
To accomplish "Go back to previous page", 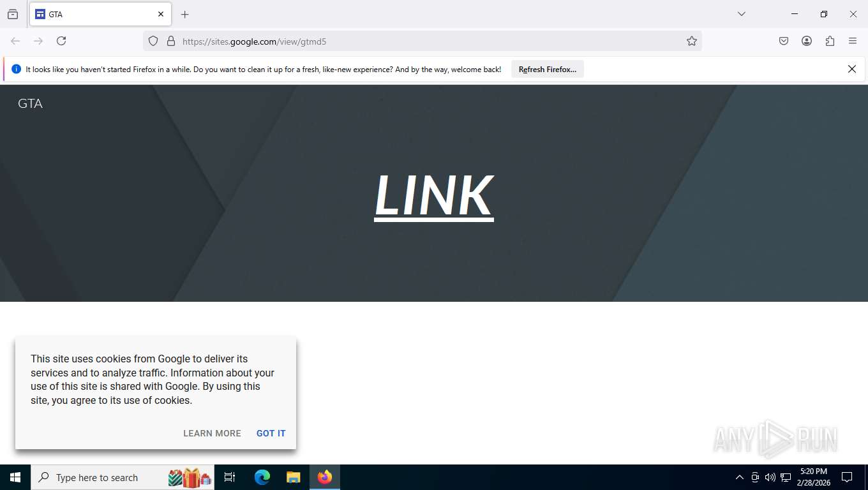I will 15,41.
